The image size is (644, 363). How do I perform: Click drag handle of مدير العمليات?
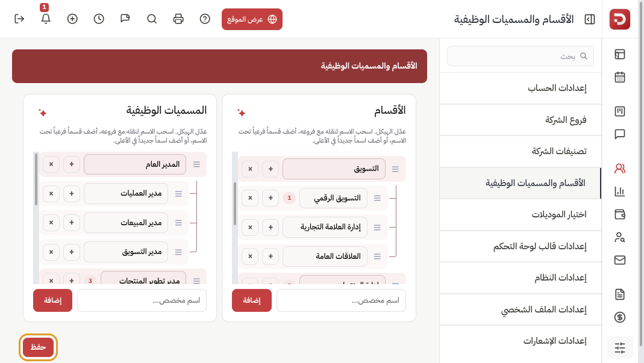coord(179,193)
